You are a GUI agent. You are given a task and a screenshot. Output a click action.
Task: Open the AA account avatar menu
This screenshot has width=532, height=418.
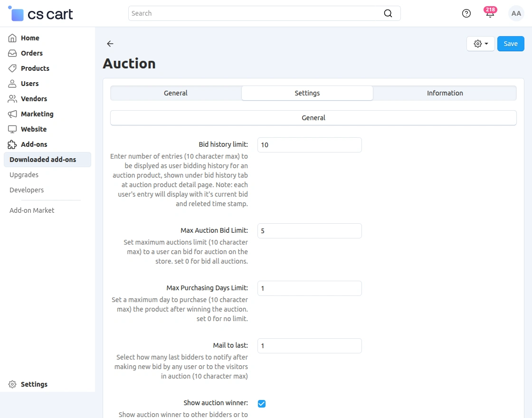516,13
